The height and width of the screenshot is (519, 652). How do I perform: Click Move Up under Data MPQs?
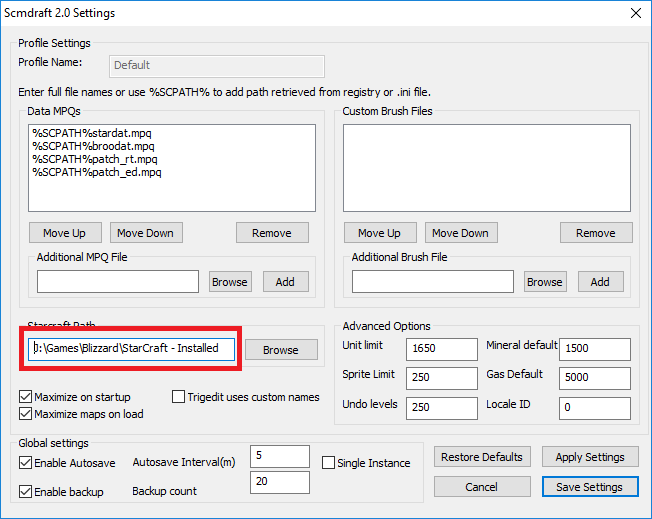pos(64,233)
